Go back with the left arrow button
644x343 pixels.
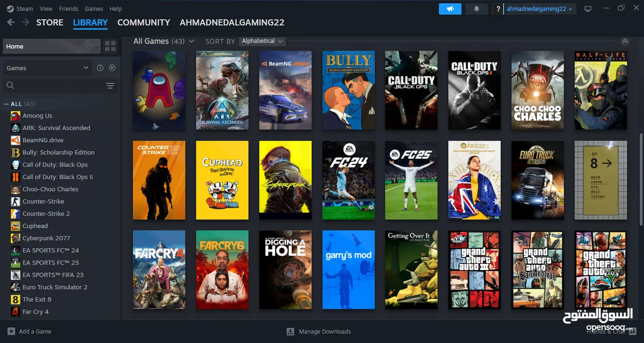[x=10, y=22]
